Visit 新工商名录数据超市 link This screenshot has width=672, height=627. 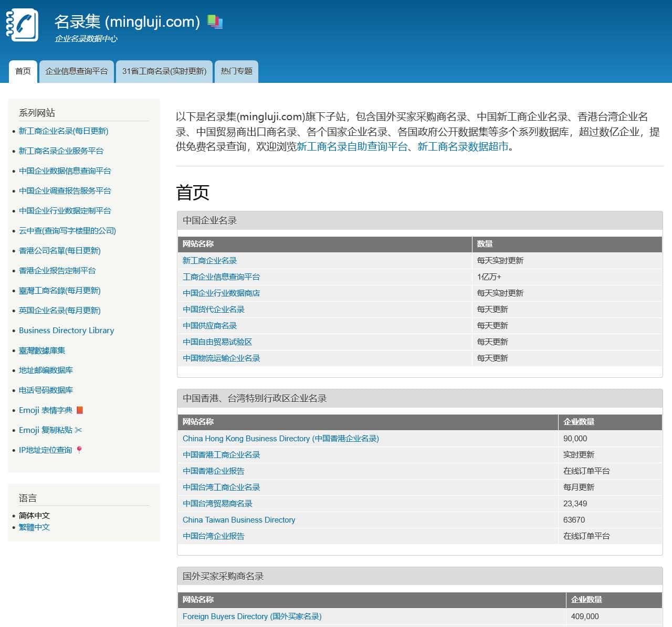(x=463, y=147)
